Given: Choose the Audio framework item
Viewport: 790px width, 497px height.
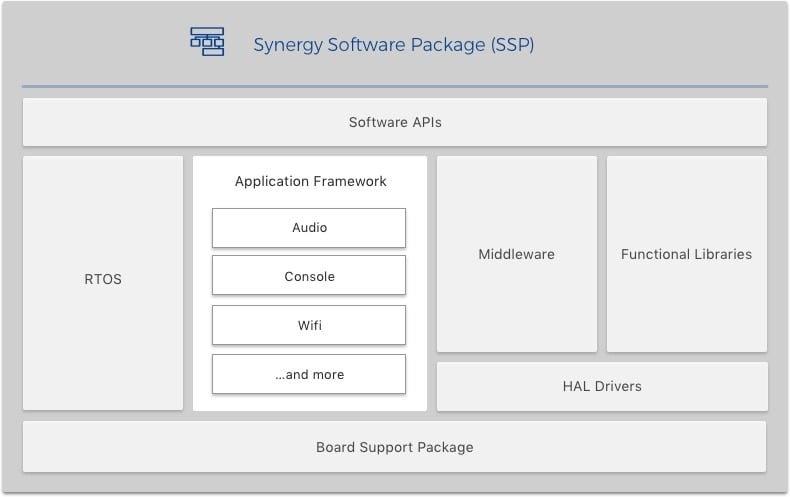Looking at the screenshot, I should tap(309, 228).
